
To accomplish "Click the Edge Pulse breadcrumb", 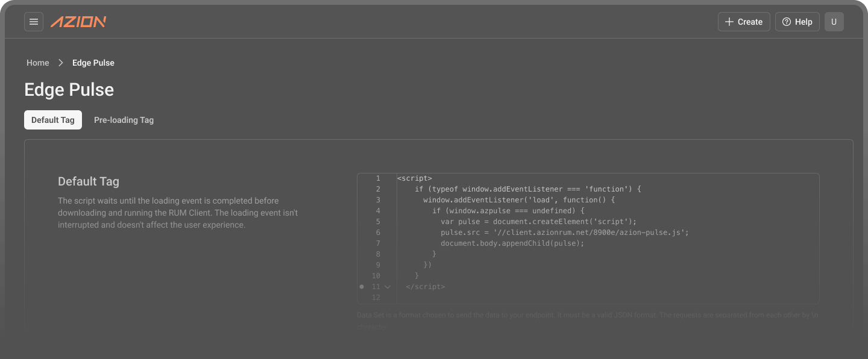I will [93, 63].
